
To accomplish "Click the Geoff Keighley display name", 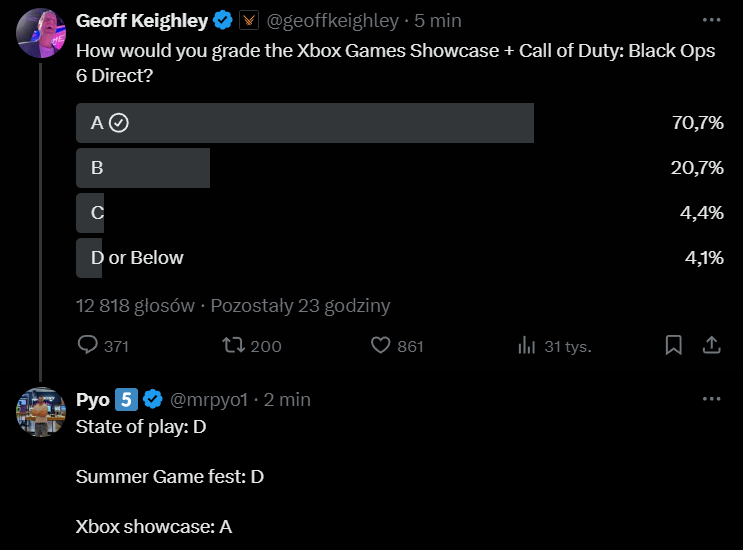I will click(142, 21).
